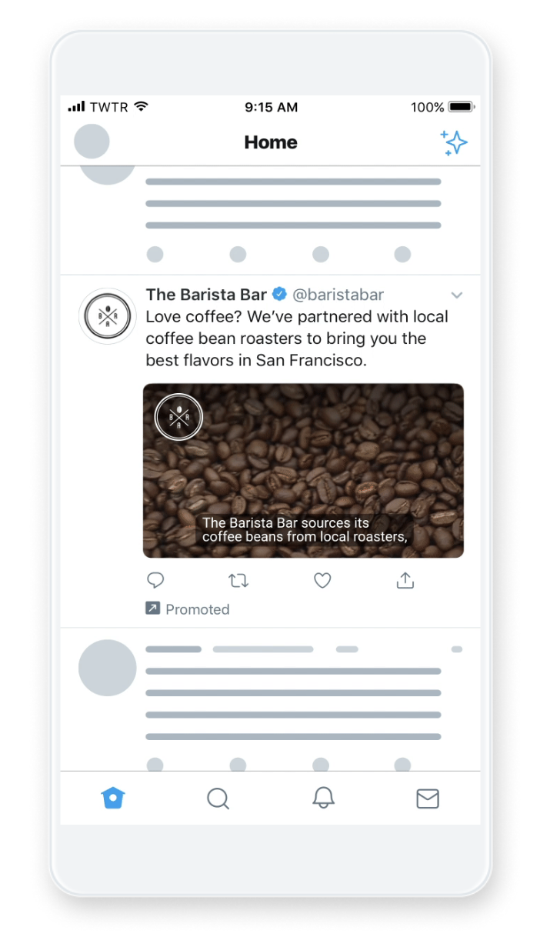Image resolution: width=560 pixels, height=937 pixels.
Task: Click The Barista Bar account name
Action: [206, 295]
